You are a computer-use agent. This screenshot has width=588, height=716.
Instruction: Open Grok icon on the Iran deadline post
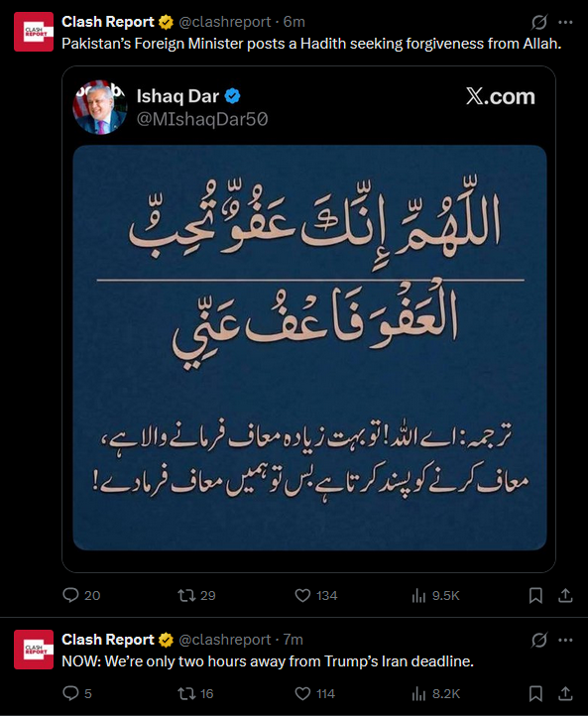click(x=539, y=640)
